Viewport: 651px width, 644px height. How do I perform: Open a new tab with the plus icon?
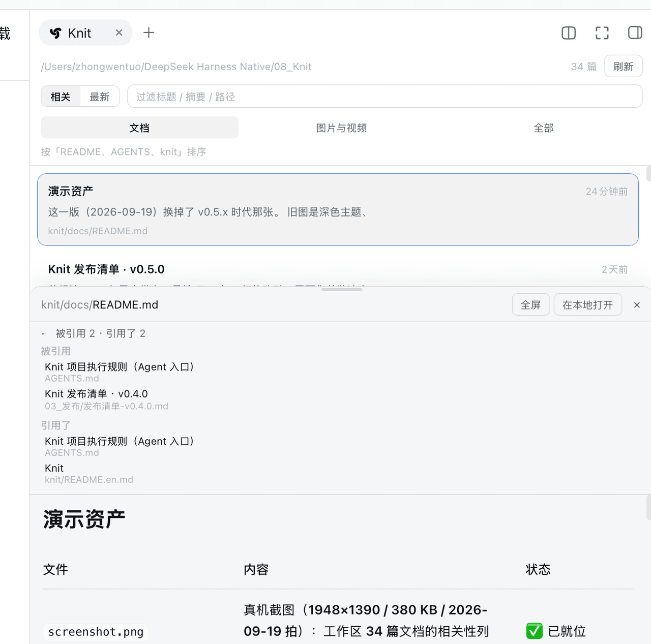[x=149, y=33]
